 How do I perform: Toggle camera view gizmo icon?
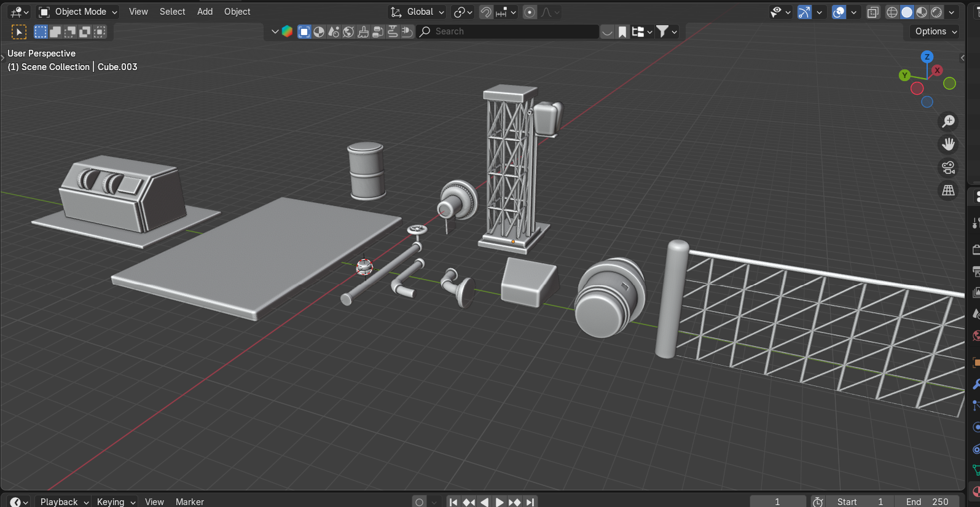pos(949,167)
